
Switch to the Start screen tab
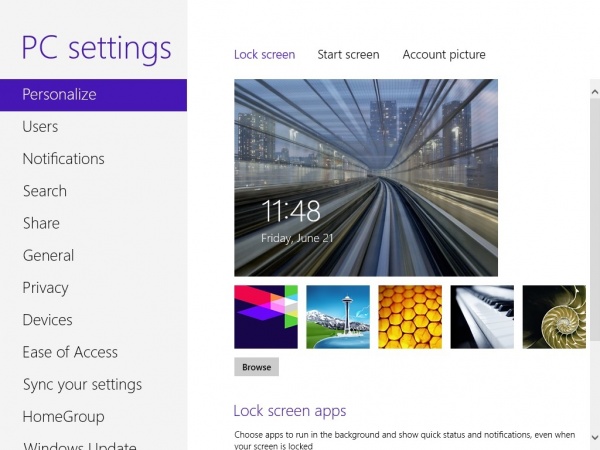pyautogui.click(x=348, y=54)
